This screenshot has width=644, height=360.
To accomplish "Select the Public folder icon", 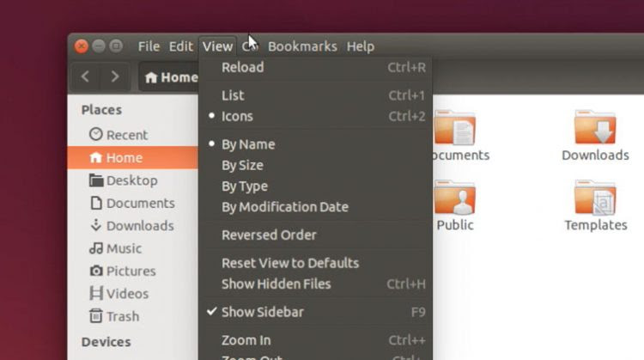I will (455, 198).
